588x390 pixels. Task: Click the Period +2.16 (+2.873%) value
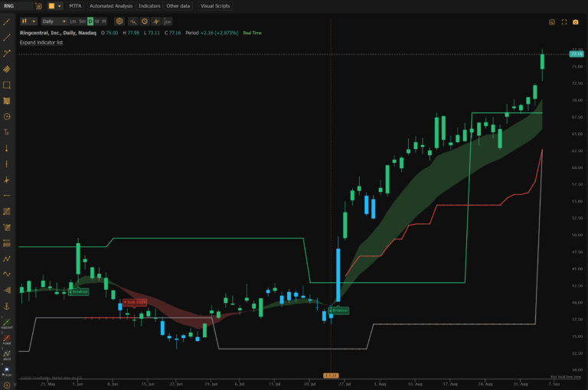pyautogui.click(x=212, y=33)
